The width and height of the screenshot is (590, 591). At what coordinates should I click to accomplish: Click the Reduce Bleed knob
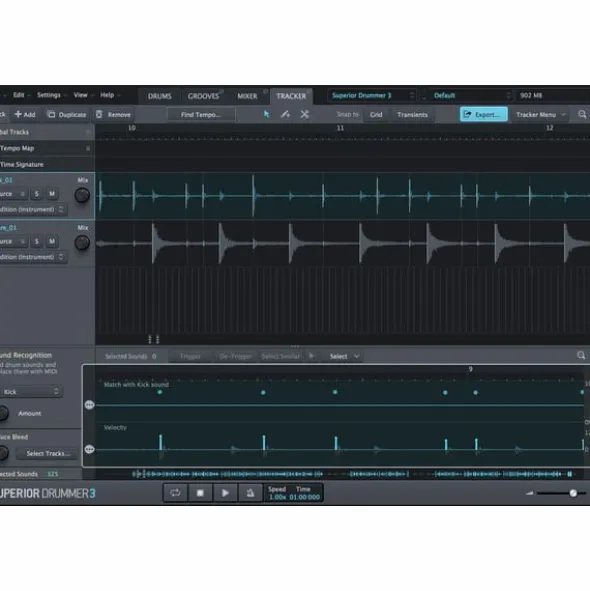3,453
